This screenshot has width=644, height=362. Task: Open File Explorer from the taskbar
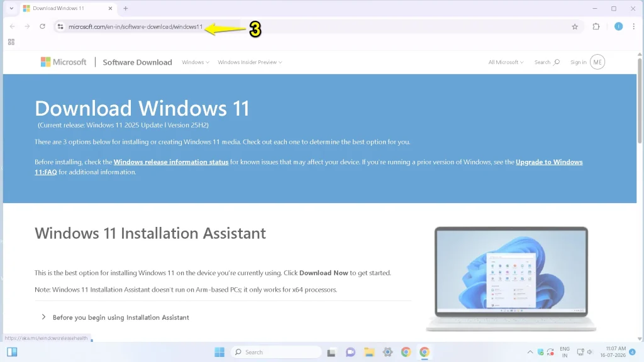coord(369,352)
